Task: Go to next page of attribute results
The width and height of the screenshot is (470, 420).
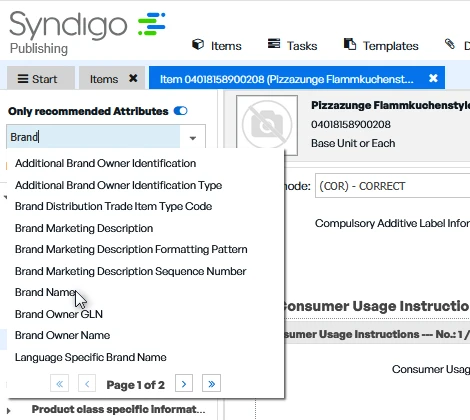Action: 184,384
